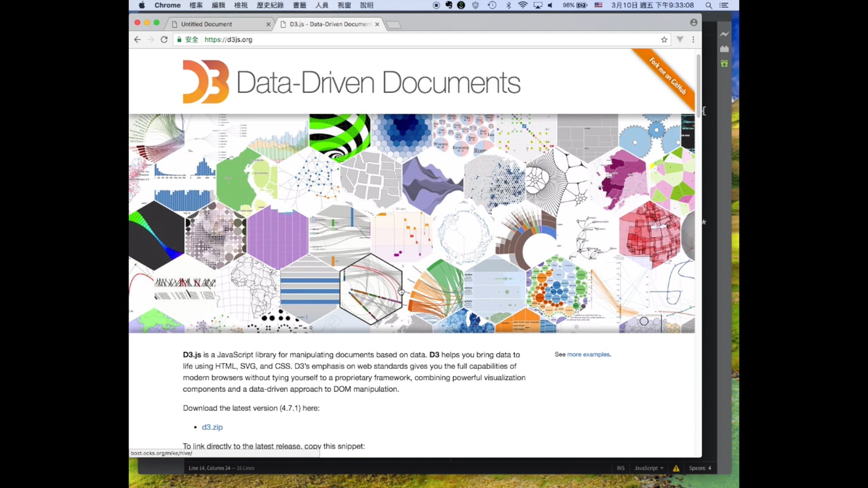
Task: Bookmark page with star icon
Action: coord(664,40)
